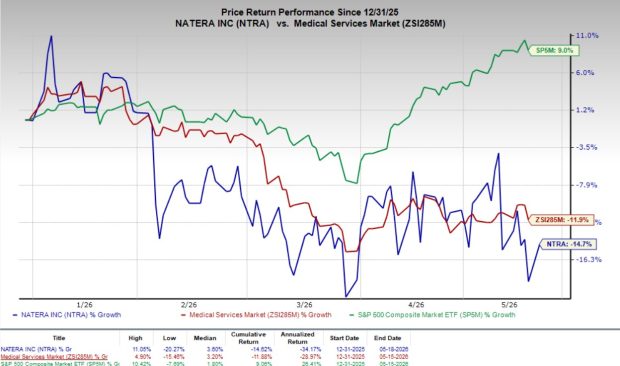The image size is (620, 366).
Task: Click the 'Cumulative Return' column header
Action: (x=248, y=338)
